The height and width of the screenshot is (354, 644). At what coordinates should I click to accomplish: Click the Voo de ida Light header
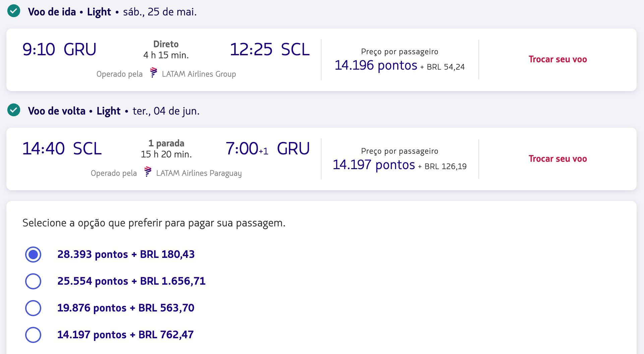point(69,12)
